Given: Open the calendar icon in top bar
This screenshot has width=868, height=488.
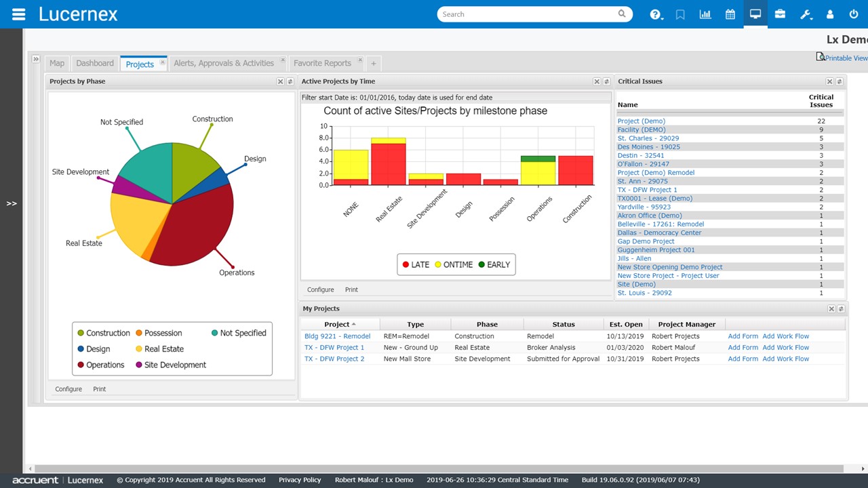Looking at the screenshot, I should click(730, 14).
